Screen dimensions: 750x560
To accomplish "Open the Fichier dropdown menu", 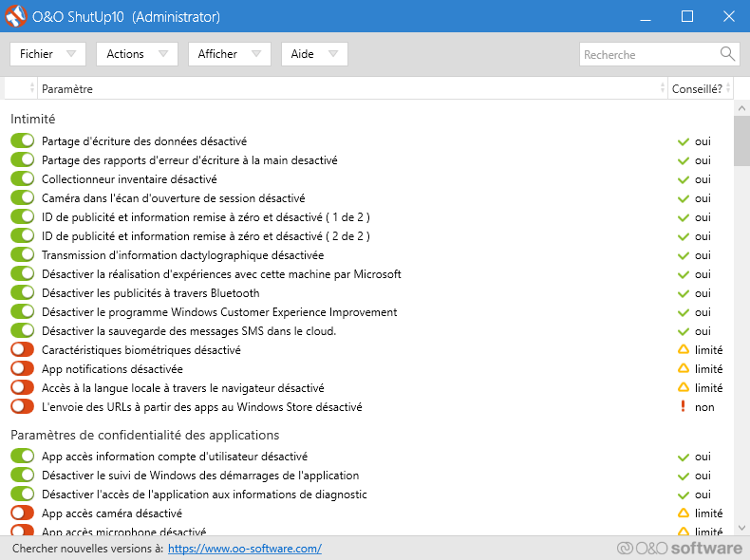I will pos(47,54).
